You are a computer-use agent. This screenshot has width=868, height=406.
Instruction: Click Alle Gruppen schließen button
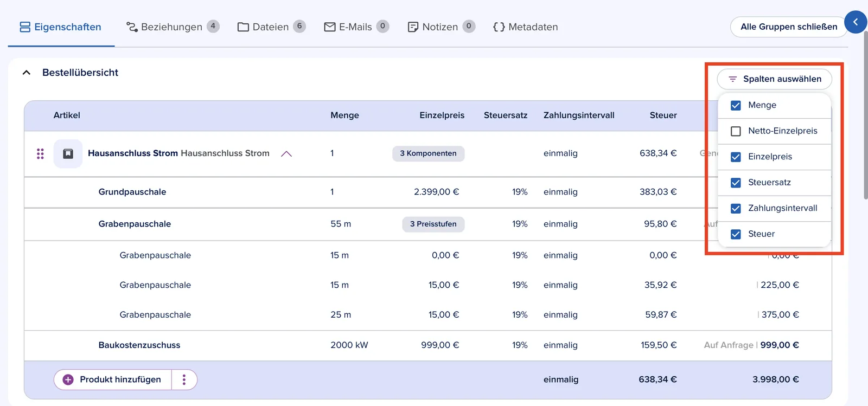pos(789,27)
